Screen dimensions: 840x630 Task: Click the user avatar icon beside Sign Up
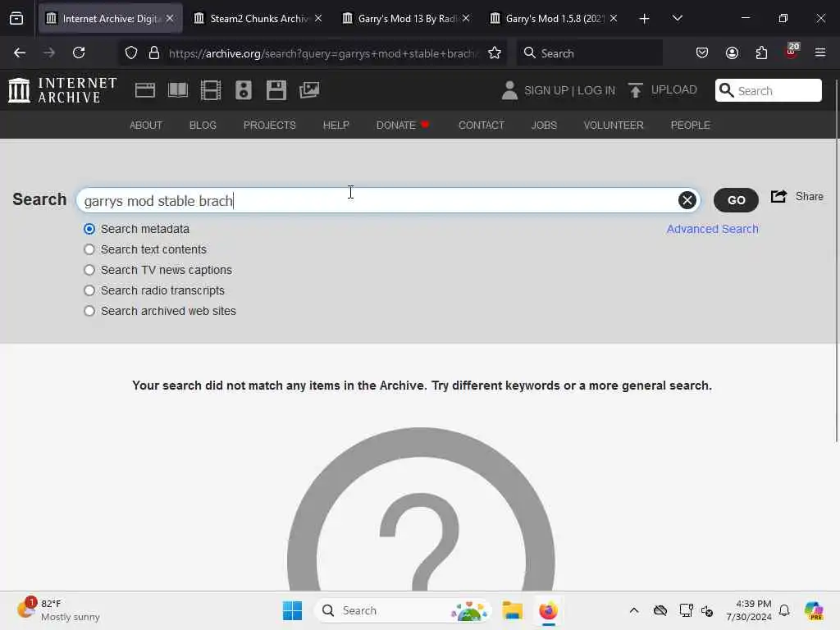click(x=509, y=90)
